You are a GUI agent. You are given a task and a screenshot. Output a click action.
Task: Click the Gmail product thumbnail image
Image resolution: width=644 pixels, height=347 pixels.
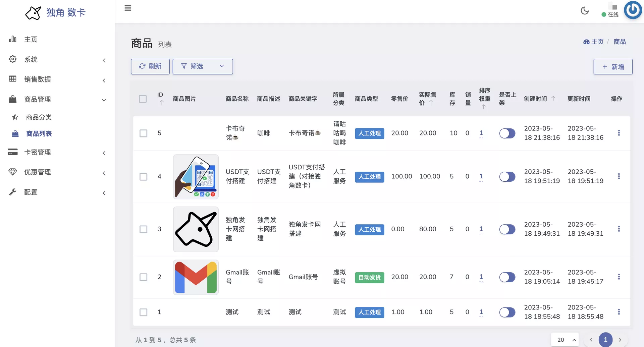[x=196, y=277]
